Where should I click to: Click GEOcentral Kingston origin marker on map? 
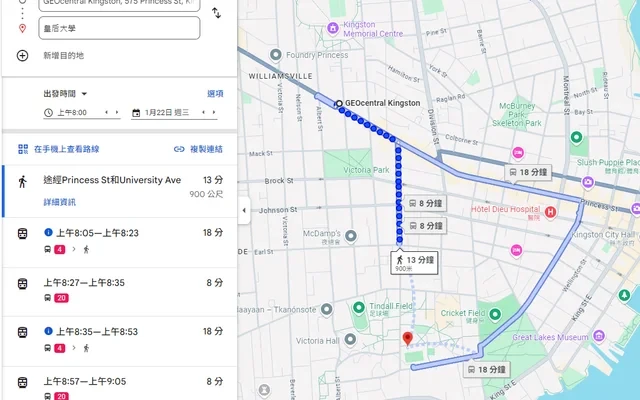pyautogui.click(x=338, y=103)
